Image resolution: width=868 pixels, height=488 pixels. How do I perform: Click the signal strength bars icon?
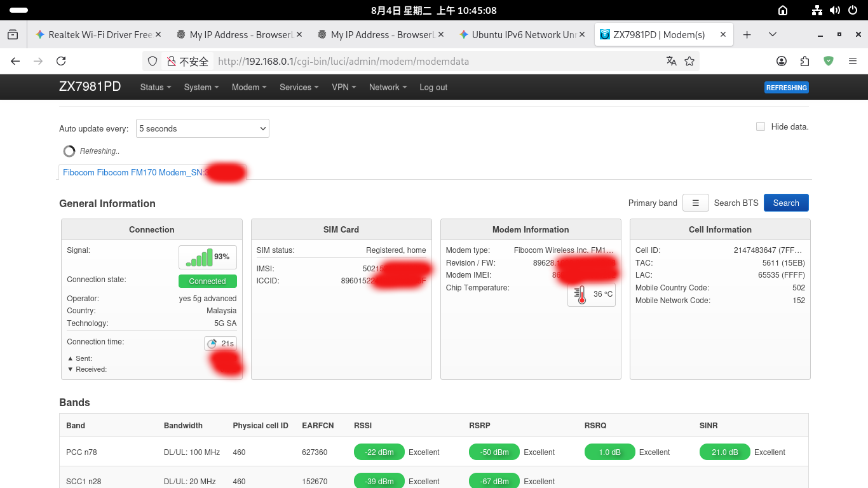coord(199,257)
